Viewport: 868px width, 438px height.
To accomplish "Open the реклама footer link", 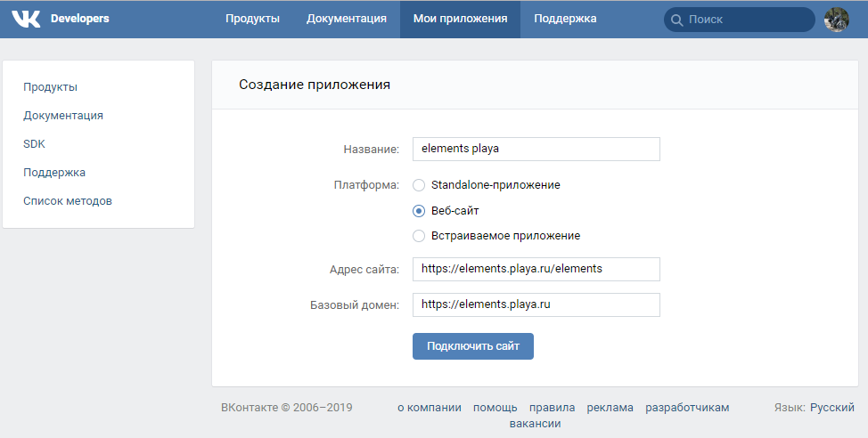I will [610, 408].
